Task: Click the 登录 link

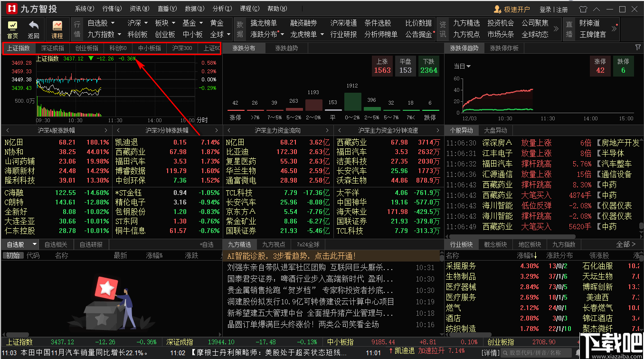Action: pos(545,10)
